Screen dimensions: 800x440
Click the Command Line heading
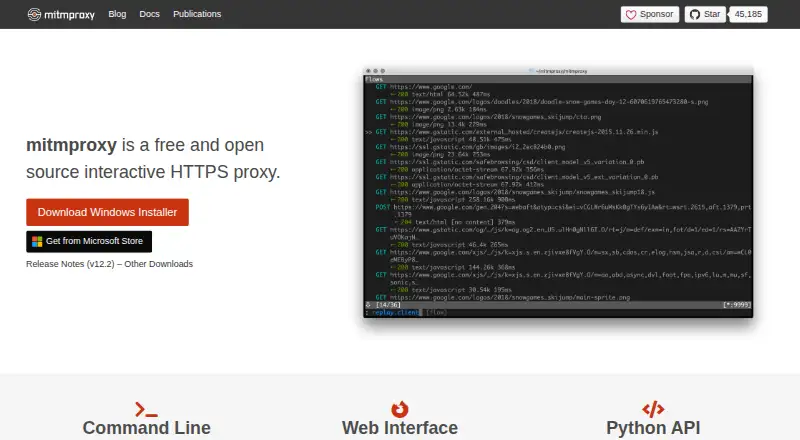coord(146,428)
